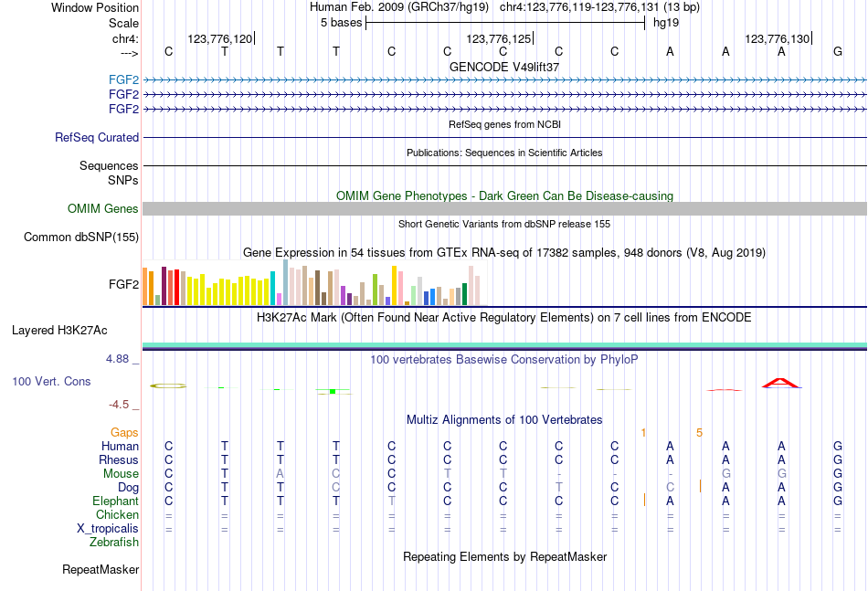Click the GTEx gene expression track title
This screenshot has height=591, width=868.
[504, 253]
